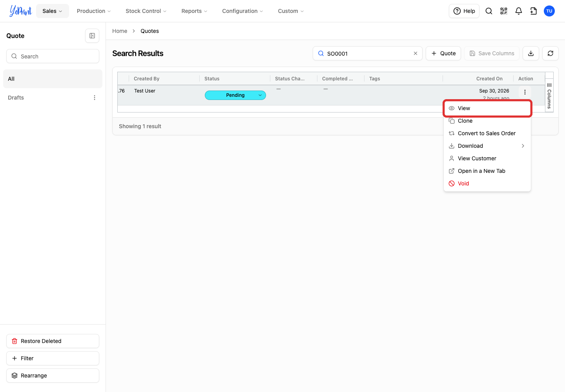Screen dimensions: 565x392
Task: Click the Restore Deleted button
Action: click(53, 341)
